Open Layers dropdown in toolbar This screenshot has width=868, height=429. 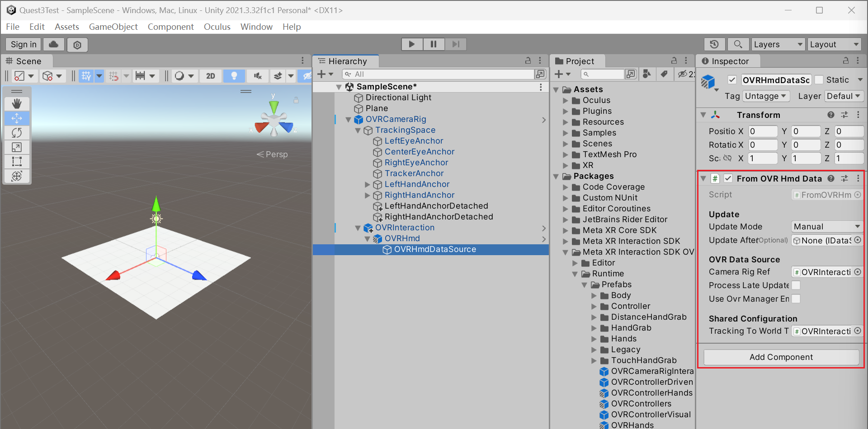(778, 44)
